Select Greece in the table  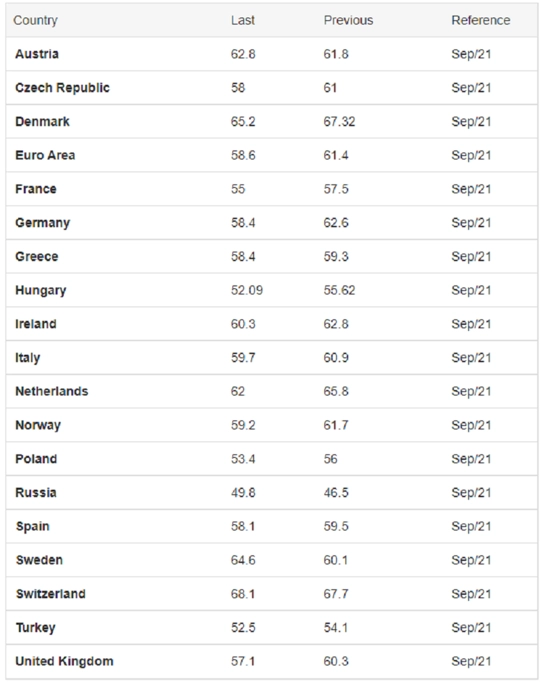coord(37,257)
